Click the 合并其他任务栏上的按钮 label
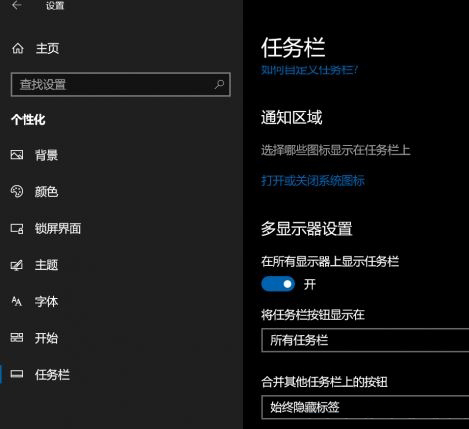469x429 pixels. [324, 382]
